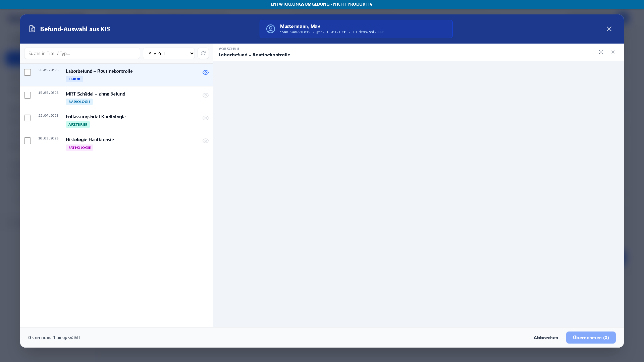Click the Abbrechen button
Image resolution: width=644 pixels, height=362 pixels.
coord(546,338)
